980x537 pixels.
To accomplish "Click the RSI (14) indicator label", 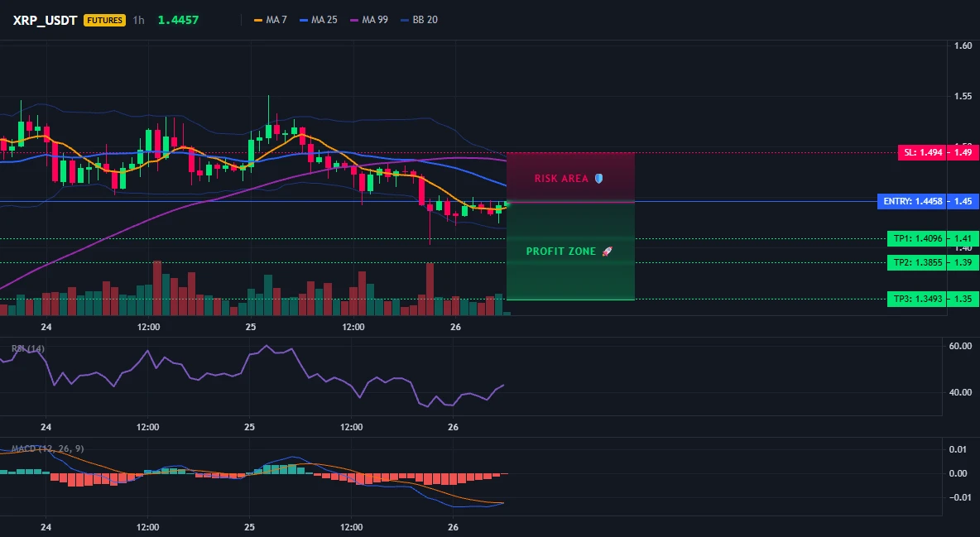I will point(28,349).
